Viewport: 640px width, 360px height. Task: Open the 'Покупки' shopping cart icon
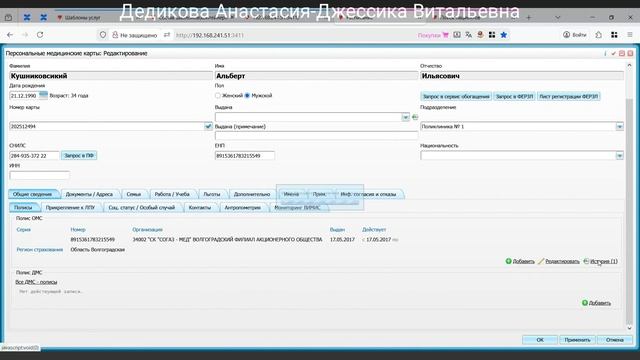(445, 35)
